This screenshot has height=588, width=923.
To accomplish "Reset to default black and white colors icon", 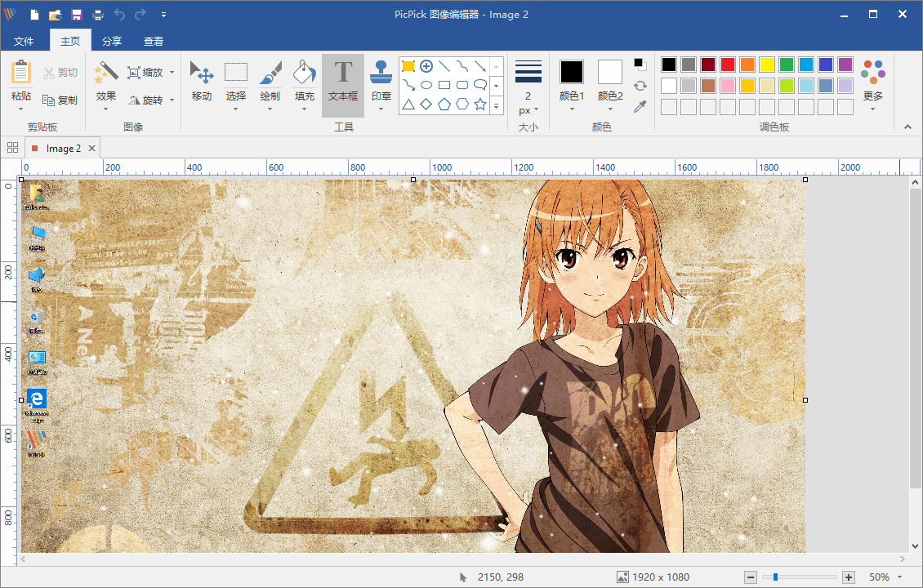I will [x=640, y=65].
